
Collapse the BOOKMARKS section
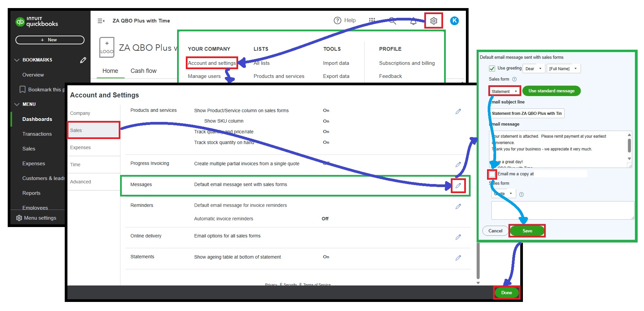point(17,60)
